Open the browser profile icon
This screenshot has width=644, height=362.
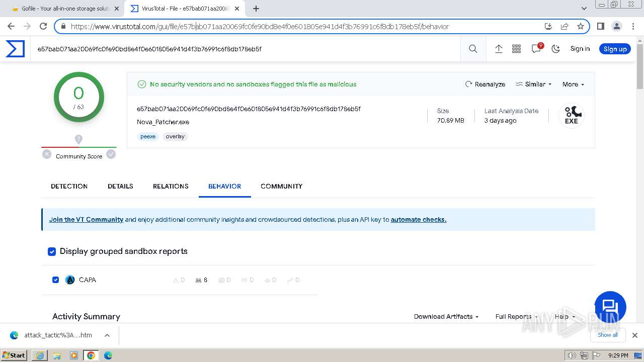(x=617, y=26)
